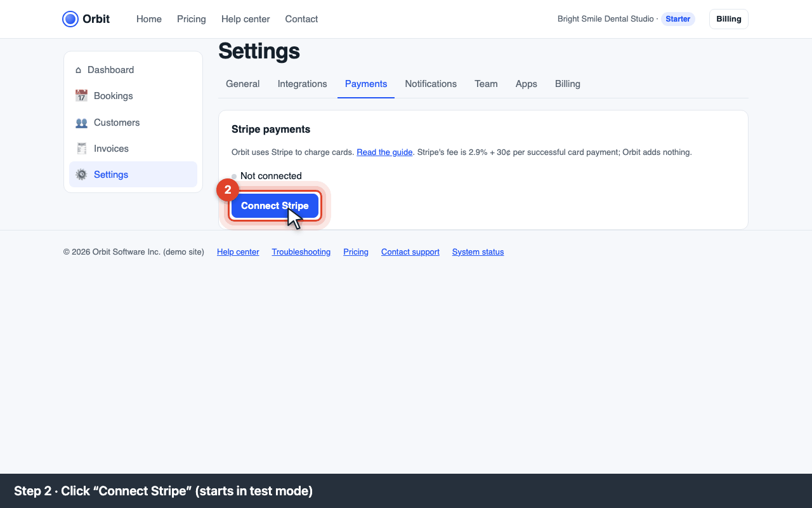Click the Settings gear icon in sidebar
Image resolution: width=812 pixels, height=508 pixels.
[x=81, y=175]
